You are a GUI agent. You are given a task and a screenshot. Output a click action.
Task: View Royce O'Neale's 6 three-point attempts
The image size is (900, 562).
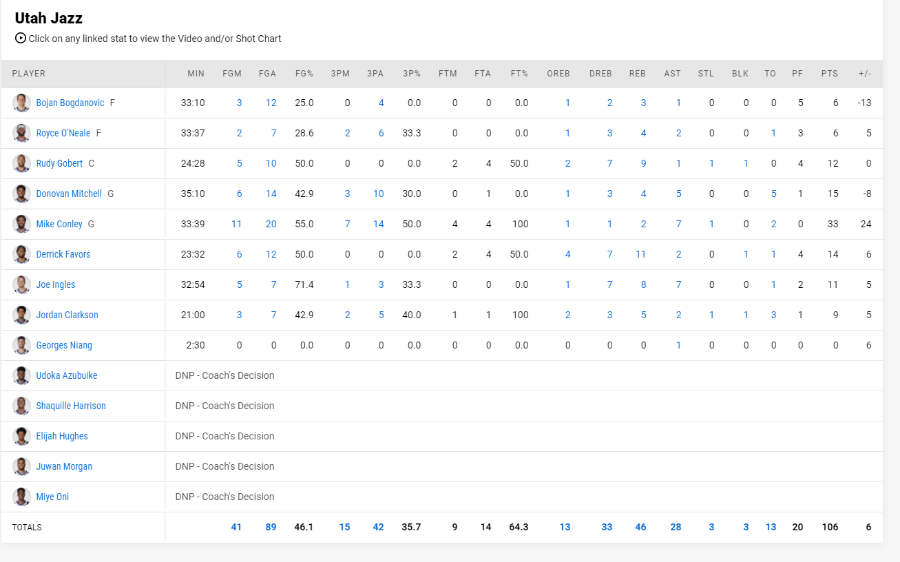pos(381,133)
